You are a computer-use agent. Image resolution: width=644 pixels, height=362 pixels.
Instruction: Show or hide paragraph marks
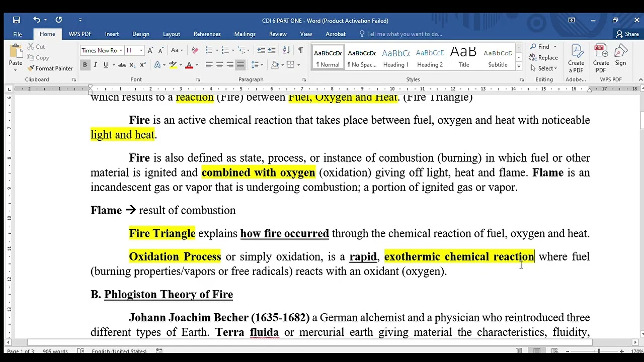click(300, 50)
